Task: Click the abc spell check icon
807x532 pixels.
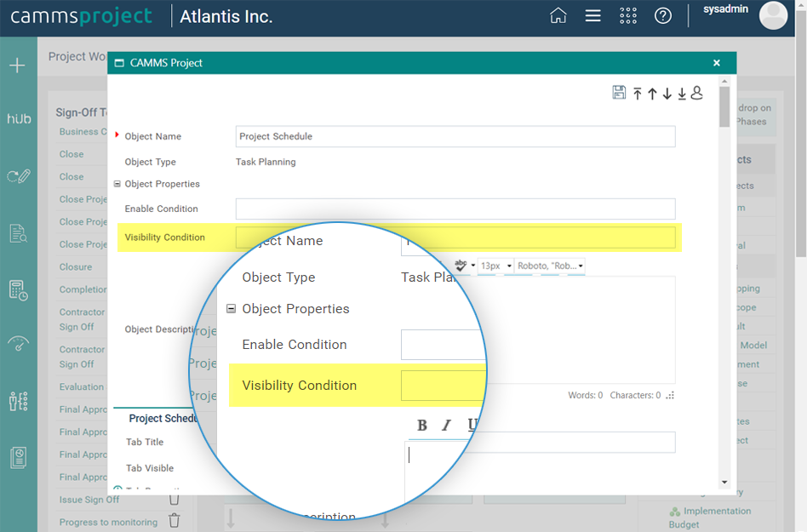Action: (x=461, y=265)
